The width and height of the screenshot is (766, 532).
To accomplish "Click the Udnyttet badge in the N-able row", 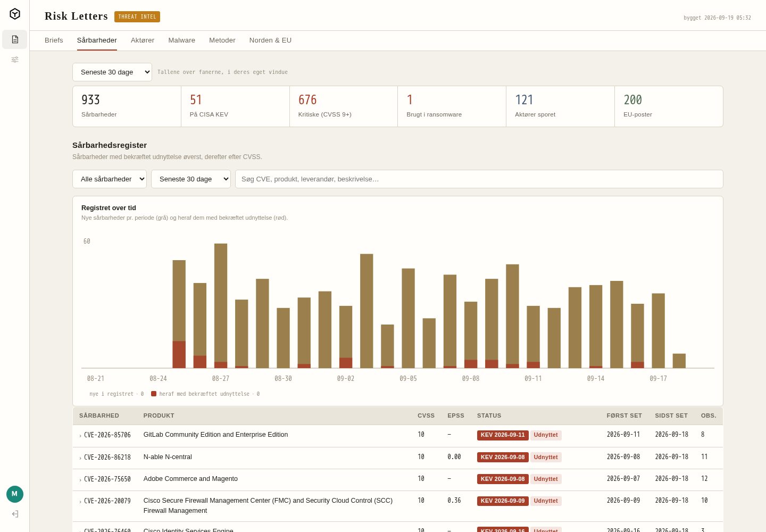I will [x=546, y=458].
